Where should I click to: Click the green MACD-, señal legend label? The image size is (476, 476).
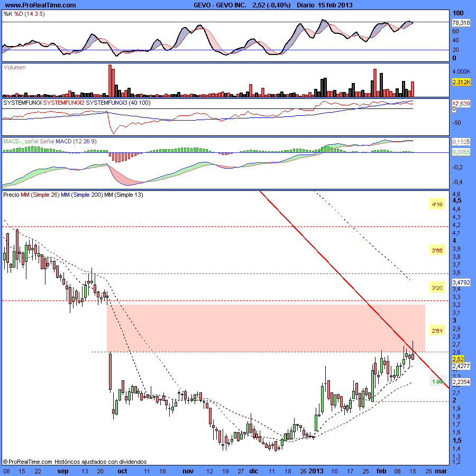pos(21,141)
